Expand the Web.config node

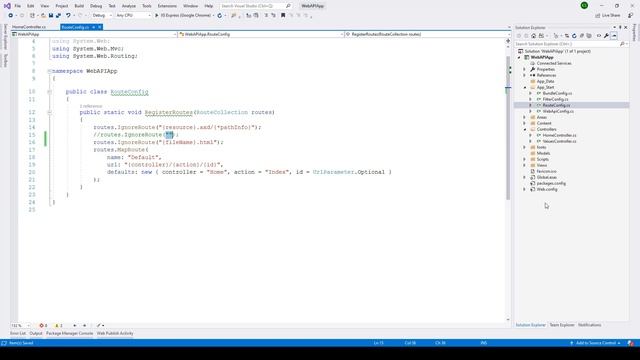click(525, 189)
